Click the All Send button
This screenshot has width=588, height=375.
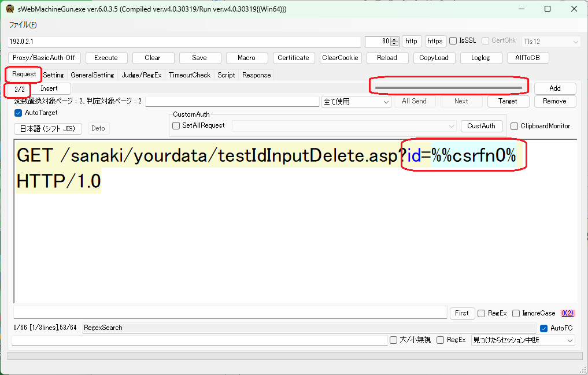[x=415, y=101]
